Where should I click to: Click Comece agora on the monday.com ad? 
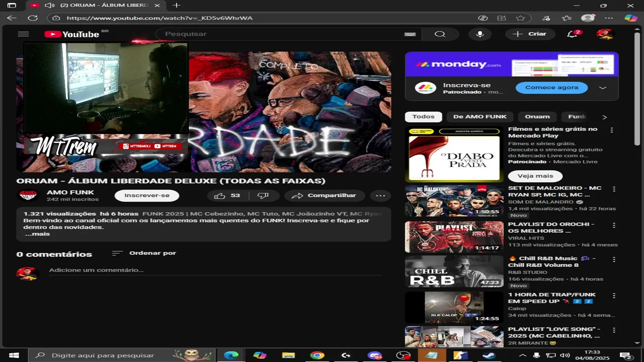(551, 87)
